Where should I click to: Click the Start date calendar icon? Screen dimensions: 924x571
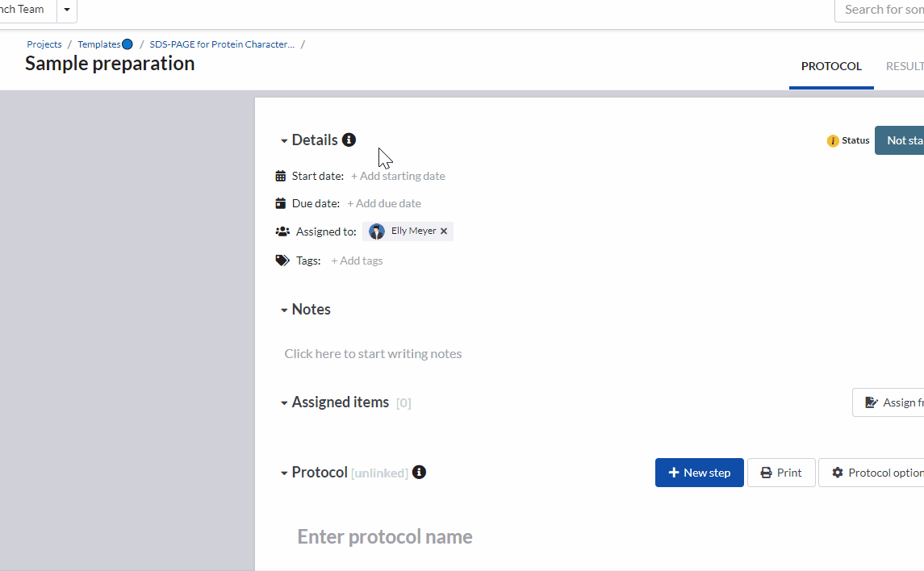tap(280, 175)
